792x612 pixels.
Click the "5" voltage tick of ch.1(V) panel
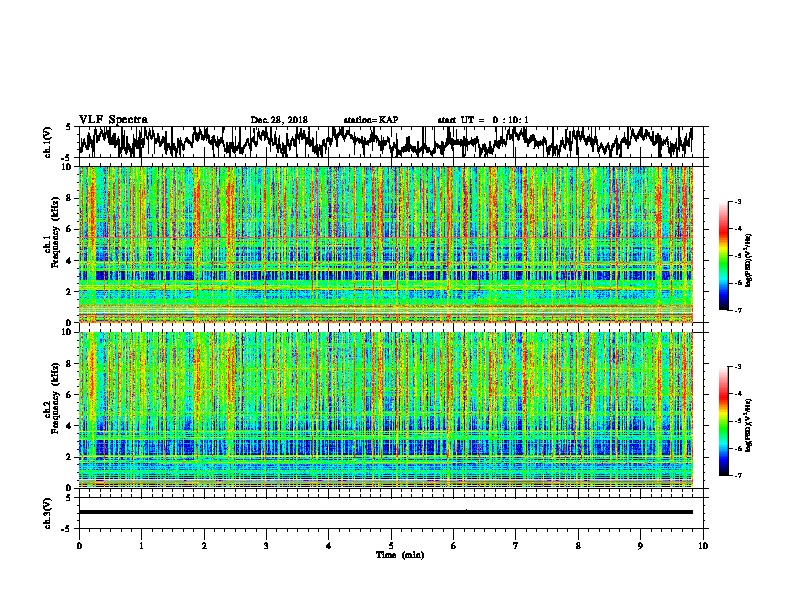[x=68, y=127]
